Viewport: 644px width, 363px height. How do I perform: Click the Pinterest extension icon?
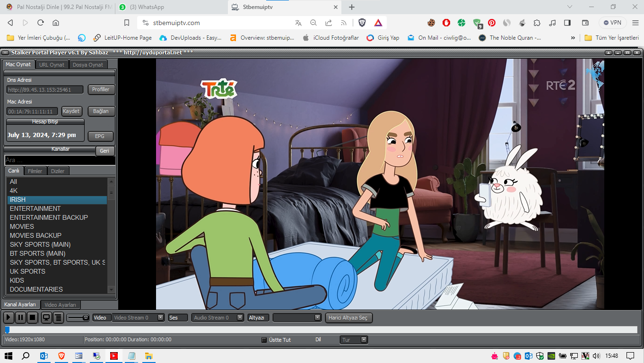pyautogui.click(x=492, y=23)
